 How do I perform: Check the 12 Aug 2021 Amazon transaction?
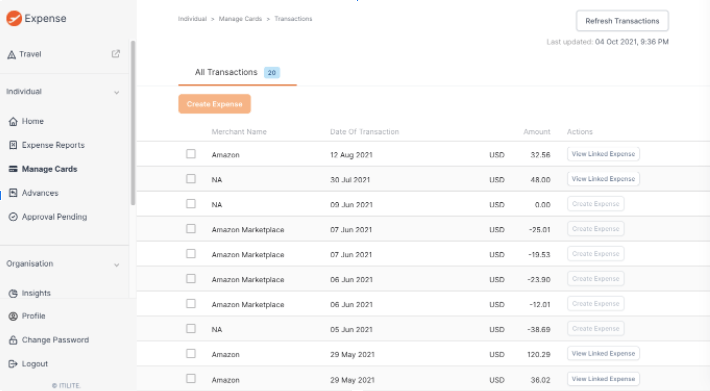click(191, 154)
